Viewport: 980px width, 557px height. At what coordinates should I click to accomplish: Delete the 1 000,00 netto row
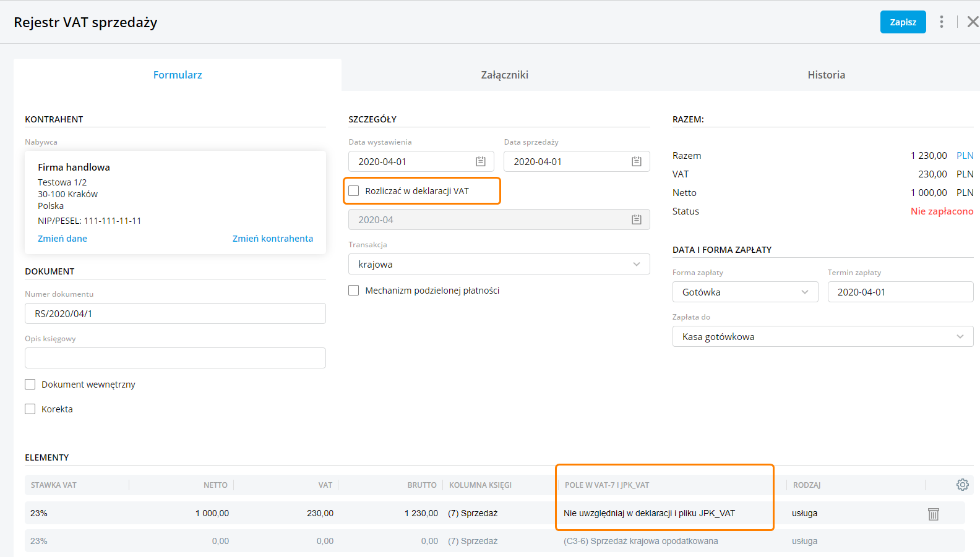point(933,514)
